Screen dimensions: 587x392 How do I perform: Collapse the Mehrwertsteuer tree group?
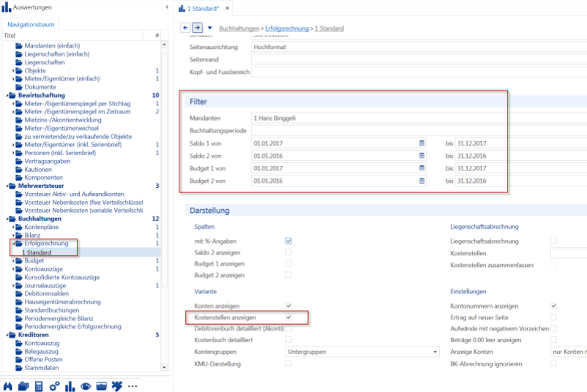7,186
